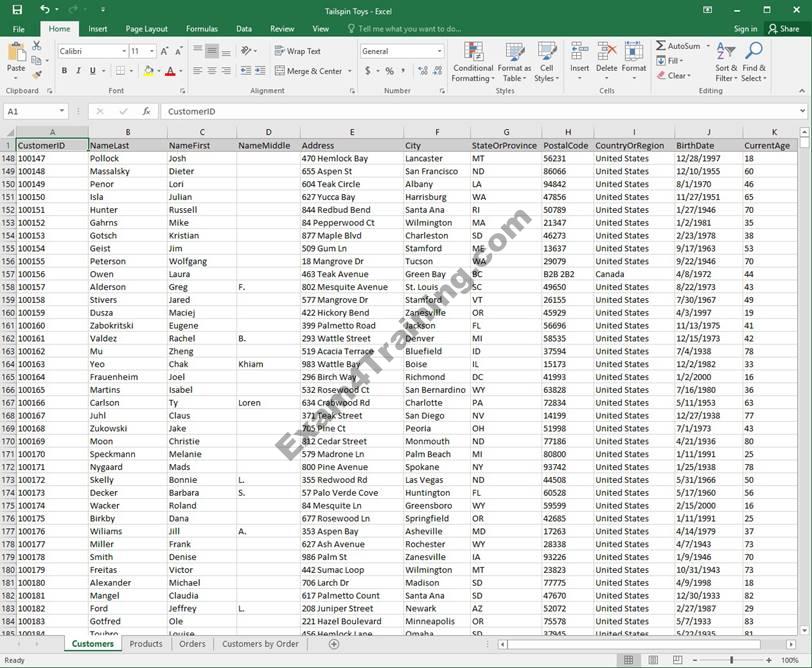Click the Sort & Filter icon

(726, 60)
